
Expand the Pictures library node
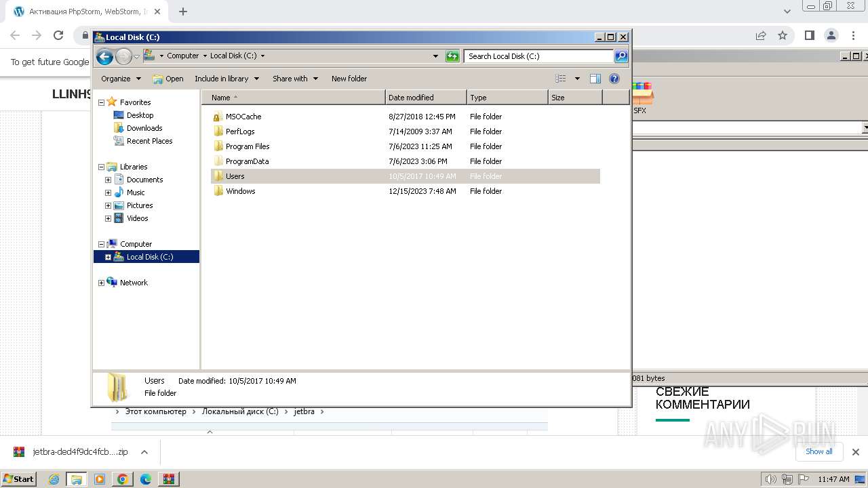[x=108, y=205]
